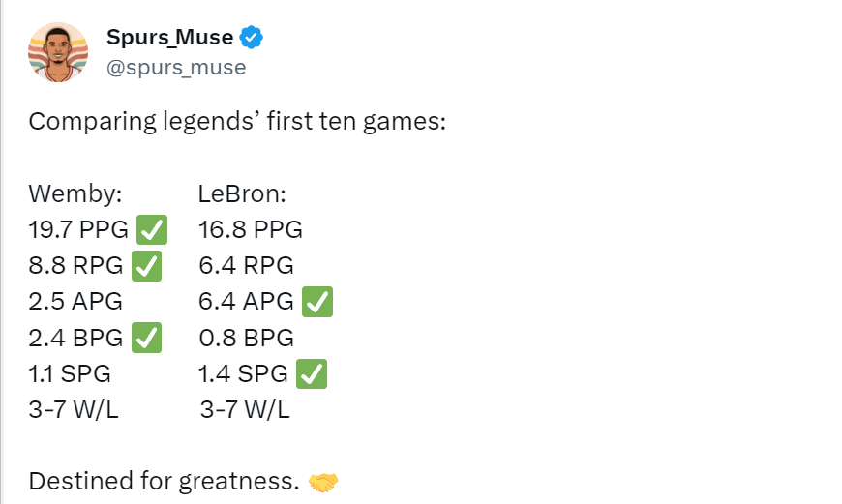Screen dimensions: 842x504
Task: Click the 16.8 PPG stat
Action: coord(251,229)
